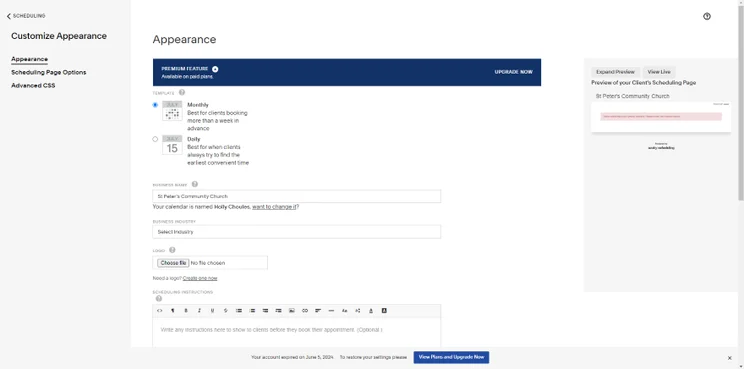This screenshot has height=369, width=744.
Task: Click View Plans and Upgrade Now
Action: pyautogui.click(x=451, y=357)
